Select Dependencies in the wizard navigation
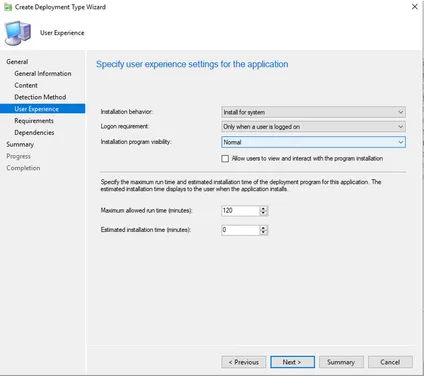Image resolution: width=424 pixels, height=376 pixels. [x=34, y=132]
